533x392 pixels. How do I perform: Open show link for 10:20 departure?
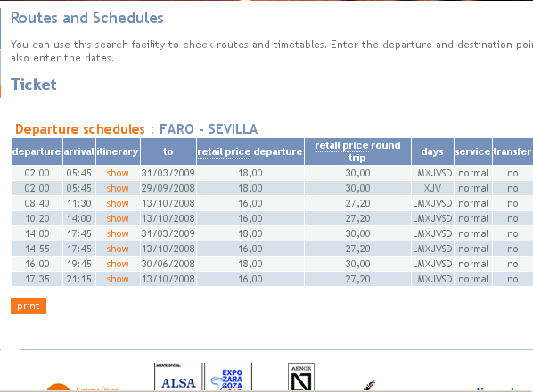tap(118, 218)
